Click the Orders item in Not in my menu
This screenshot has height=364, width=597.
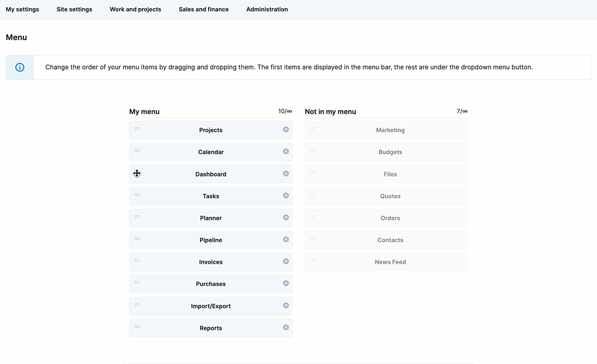click(x=386, y=218)
